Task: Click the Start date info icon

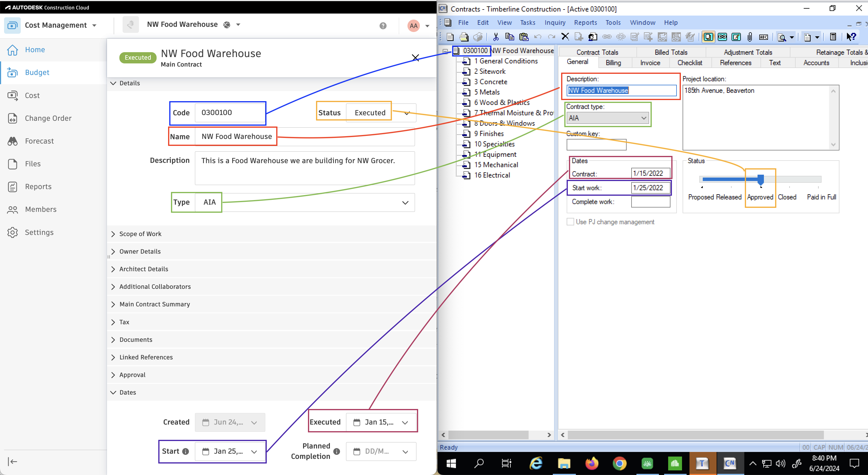Action: 185,451
